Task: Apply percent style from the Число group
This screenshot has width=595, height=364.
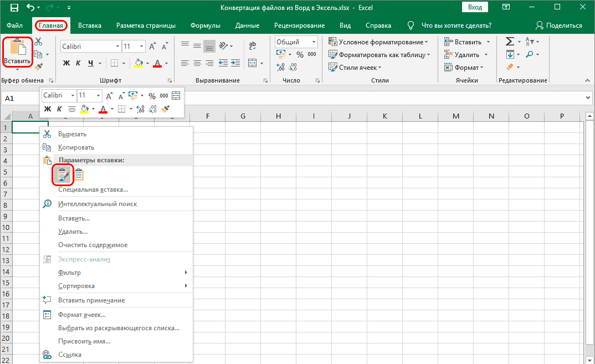Action: [x=299, y=53]
